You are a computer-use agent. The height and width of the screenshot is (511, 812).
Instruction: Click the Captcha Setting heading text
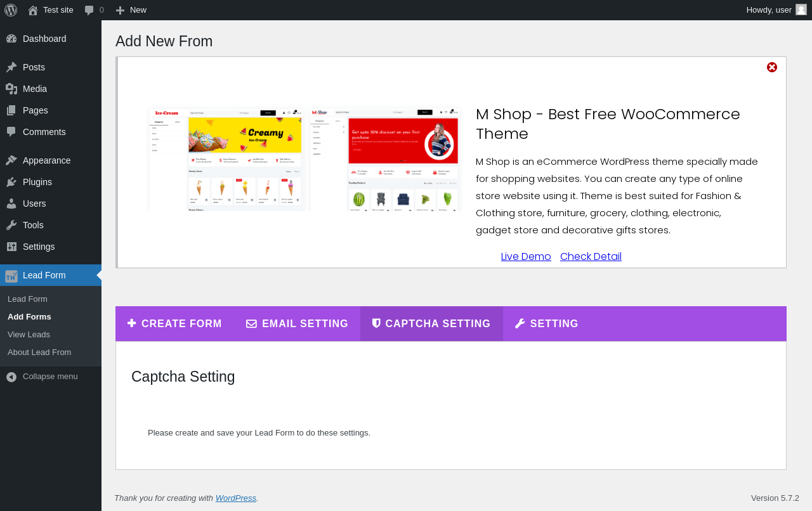pyautogui.click(x=183, y=377)
